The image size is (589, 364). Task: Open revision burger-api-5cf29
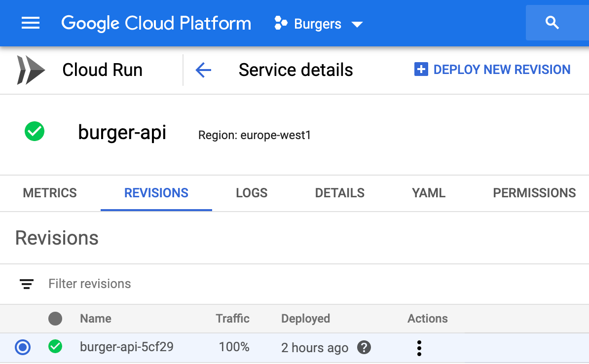(x=127, y=347)
